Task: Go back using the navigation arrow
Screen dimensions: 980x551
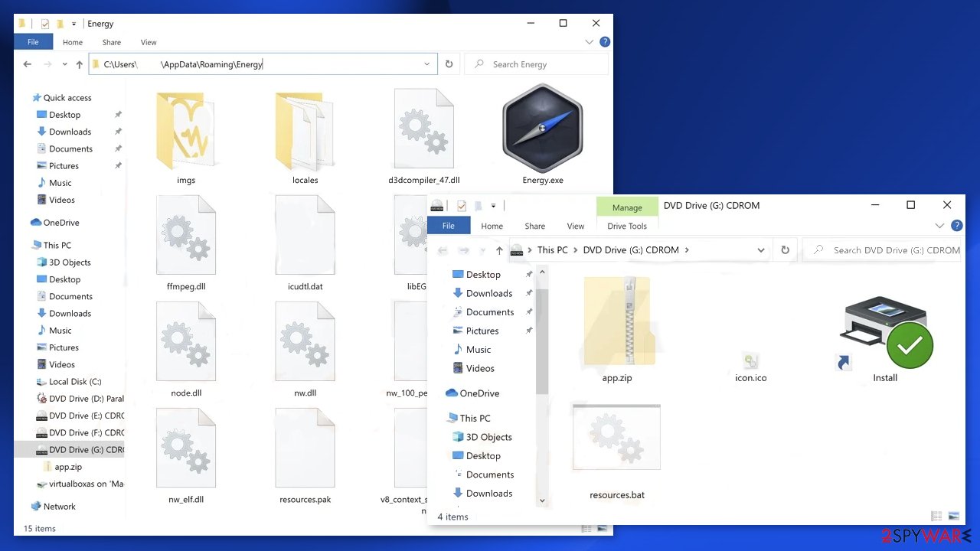Action: (27, 64)
